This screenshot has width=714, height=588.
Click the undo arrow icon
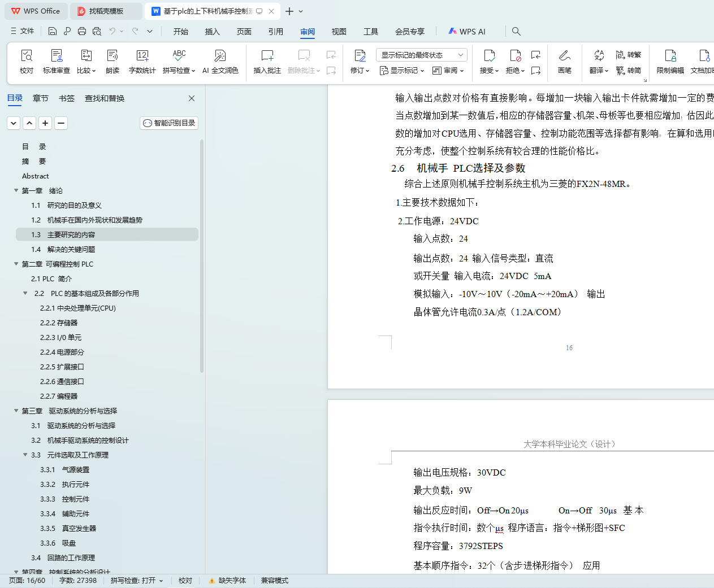pos(112,32)
